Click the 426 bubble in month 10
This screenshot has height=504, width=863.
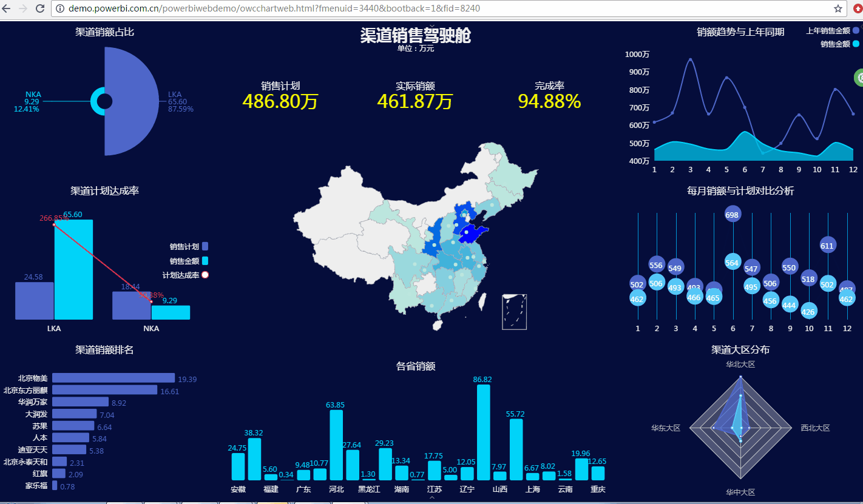pyautogui.click(x=808, y=312)
